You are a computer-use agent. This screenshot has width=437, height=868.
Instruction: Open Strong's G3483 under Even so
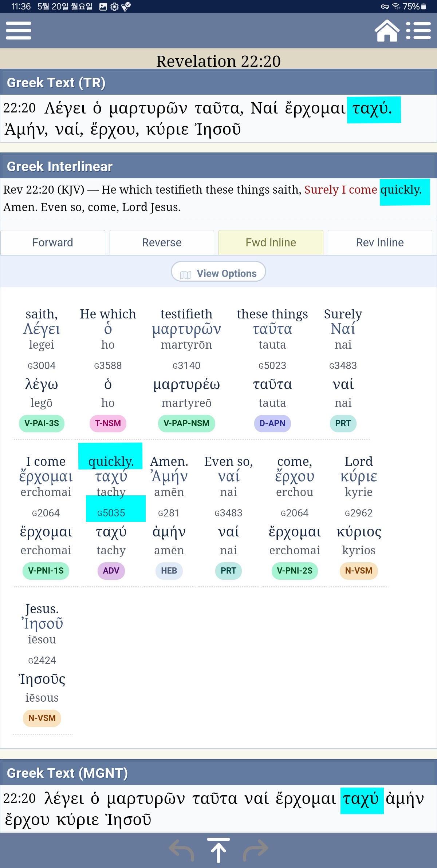pos(228,513)
